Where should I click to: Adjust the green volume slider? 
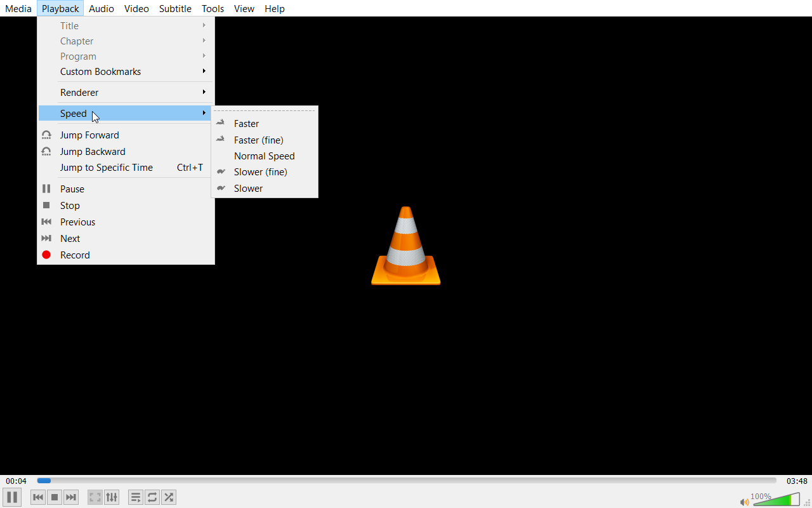click(x=776, y=499)
